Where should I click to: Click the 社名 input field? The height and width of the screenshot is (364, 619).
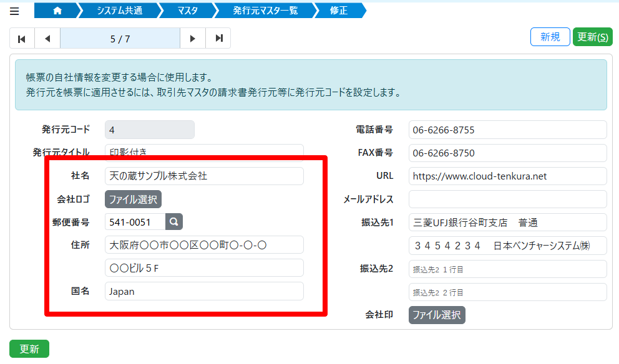coord(204,176)
